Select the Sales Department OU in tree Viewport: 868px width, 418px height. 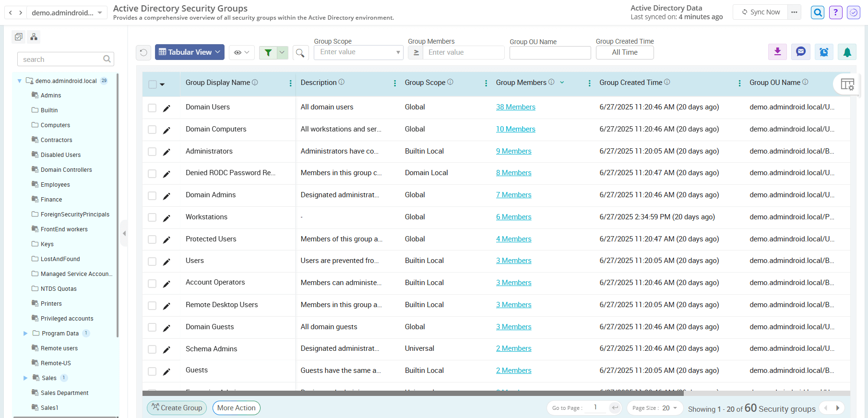64,393
